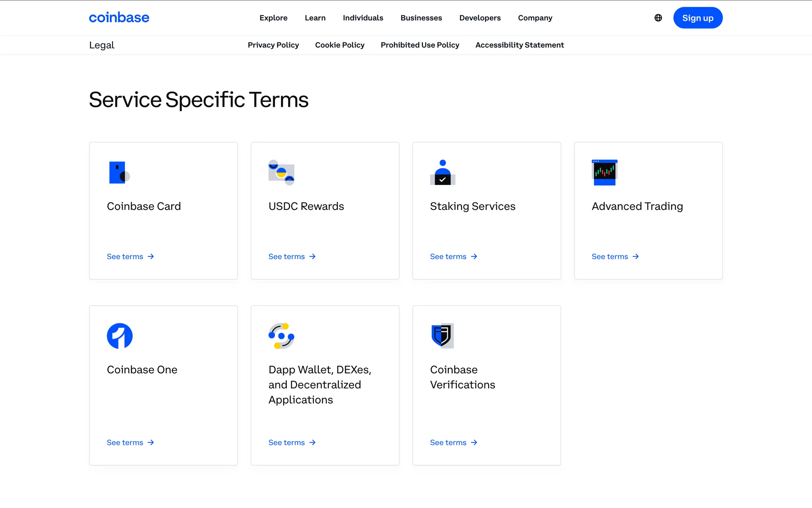Click the Coinbase One circle icon
The height and width of the screenshot is (508, 812).
click(120, 336)
